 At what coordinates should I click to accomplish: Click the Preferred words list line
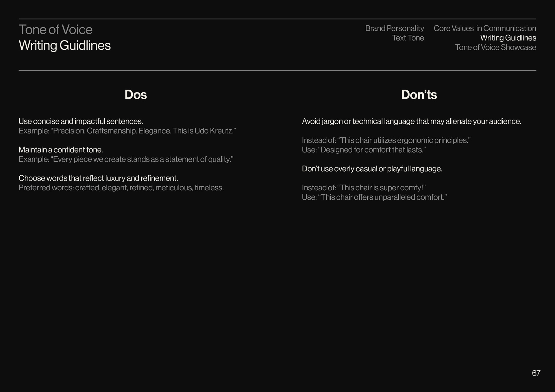(121, 188)
